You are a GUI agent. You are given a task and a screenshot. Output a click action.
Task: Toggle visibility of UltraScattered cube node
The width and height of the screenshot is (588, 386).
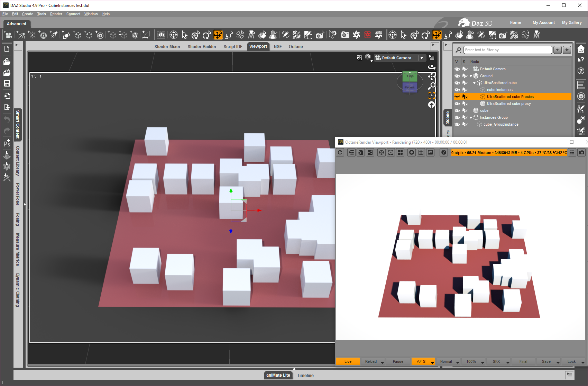pyautogui.click(x=457, y=83)
